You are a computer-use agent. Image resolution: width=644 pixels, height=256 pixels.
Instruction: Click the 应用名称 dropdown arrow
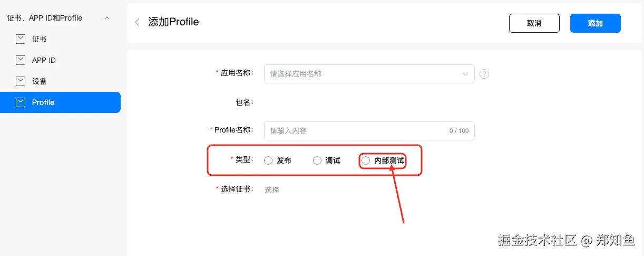pyautogui.click(x=465, y=74)
